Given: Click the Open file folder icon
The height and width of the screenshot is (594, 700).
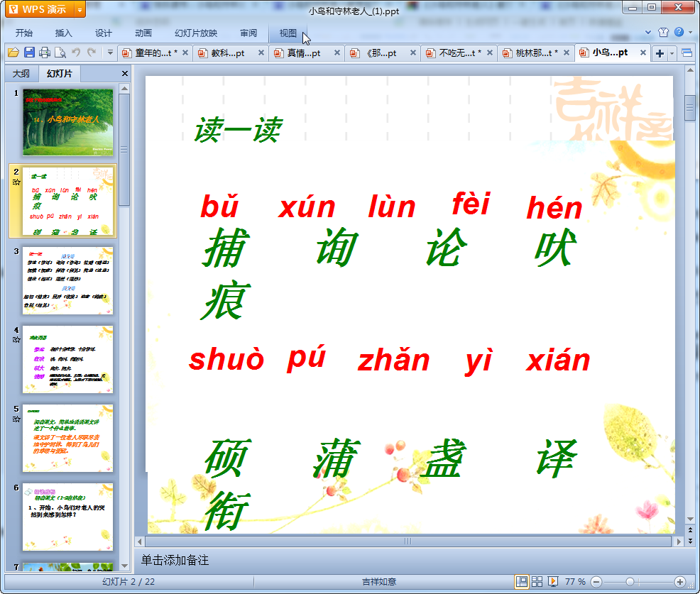Looking at the screenshot, I should click(13, 53).
